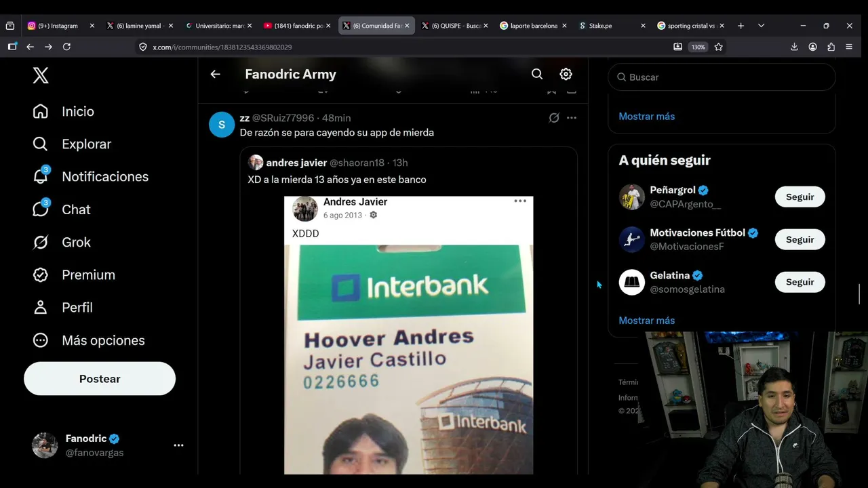Open Fanodric Army community settings gear
This screenshot has width=868, height=488.
(x=566, y=75)
